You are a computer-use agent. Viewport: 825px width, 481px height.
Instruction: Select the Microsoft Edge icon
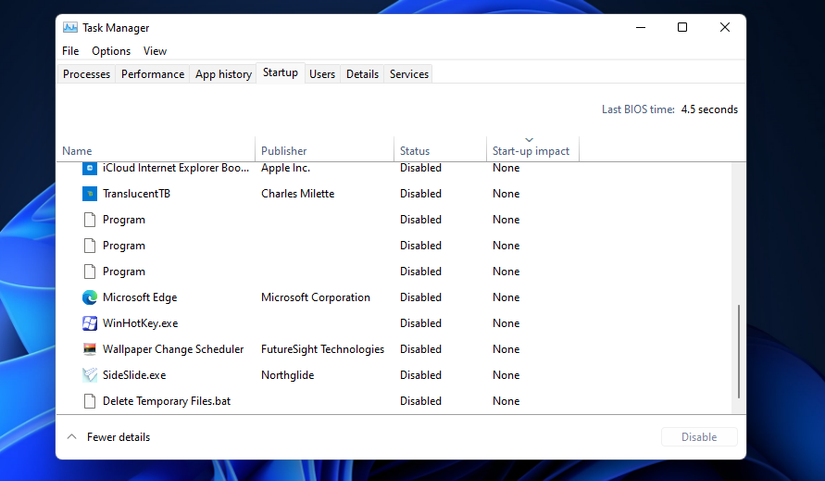click(x=90, y=298)
